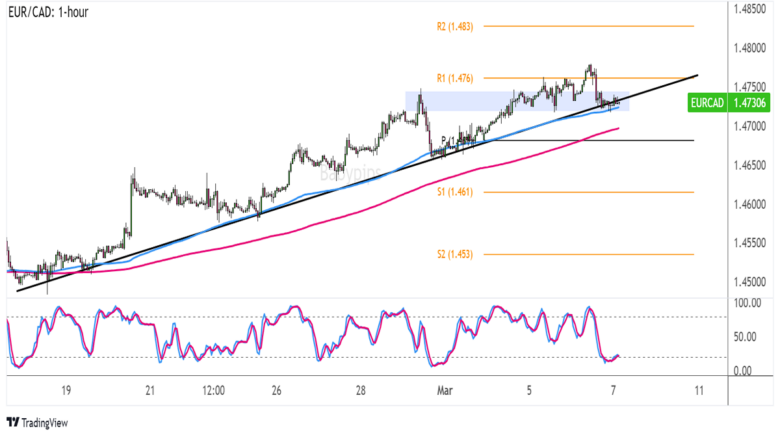Screen dimensions: 780x439
Task: Click the TradingView text link
Action: click(x=45, y=423)
